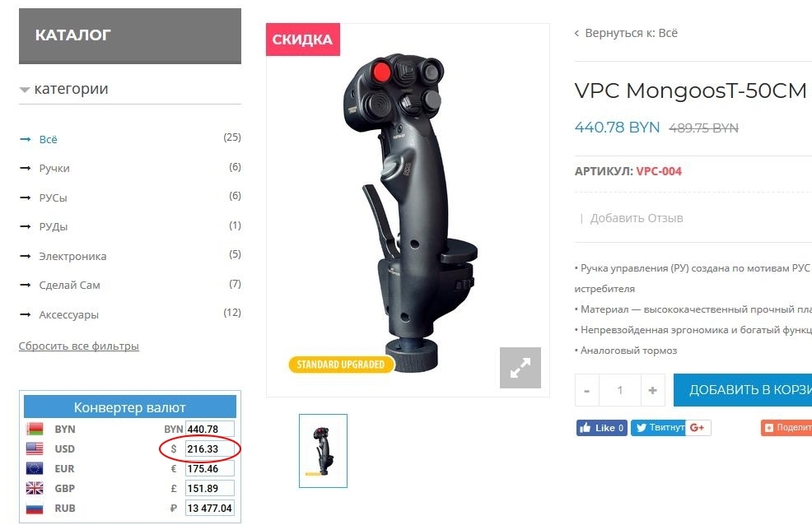
Task: Click ДОБАВИТЬ В КОРЗИНУ button
Action: 743,390
